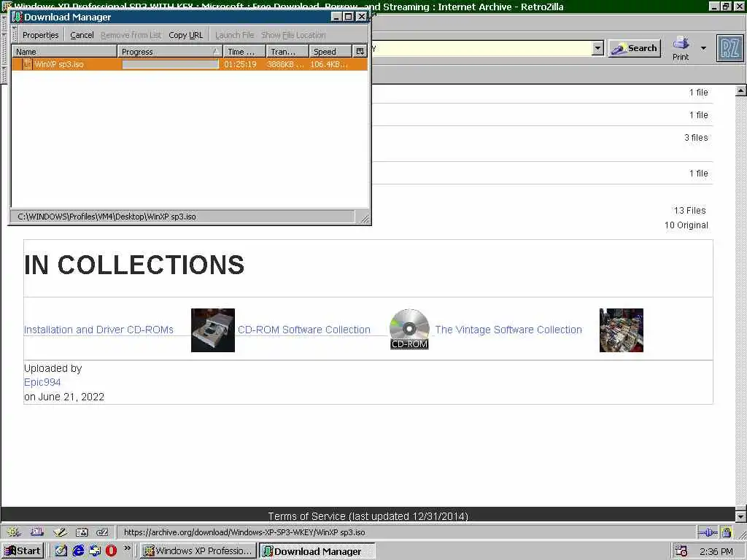
Task: Sort downloads by Name column header
Action: pyautogui.click(x=65, y=52)
